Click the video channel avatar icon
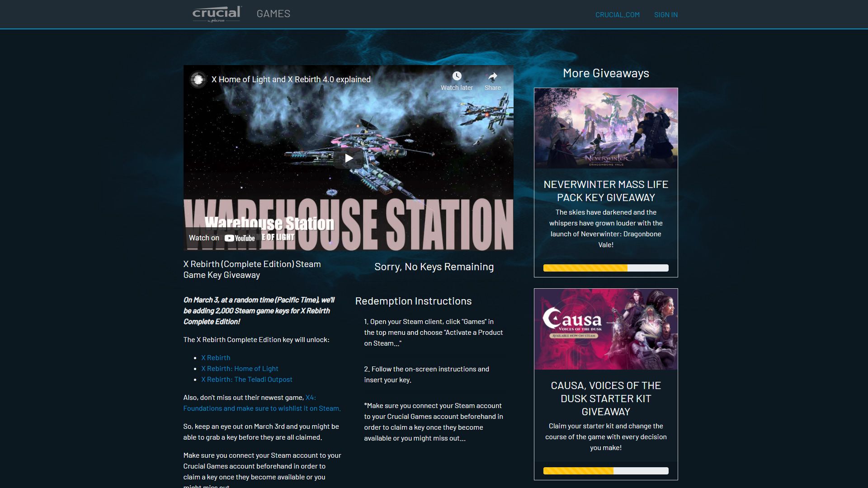Viewport: 868px width, 488px height. tap(198, 80)
